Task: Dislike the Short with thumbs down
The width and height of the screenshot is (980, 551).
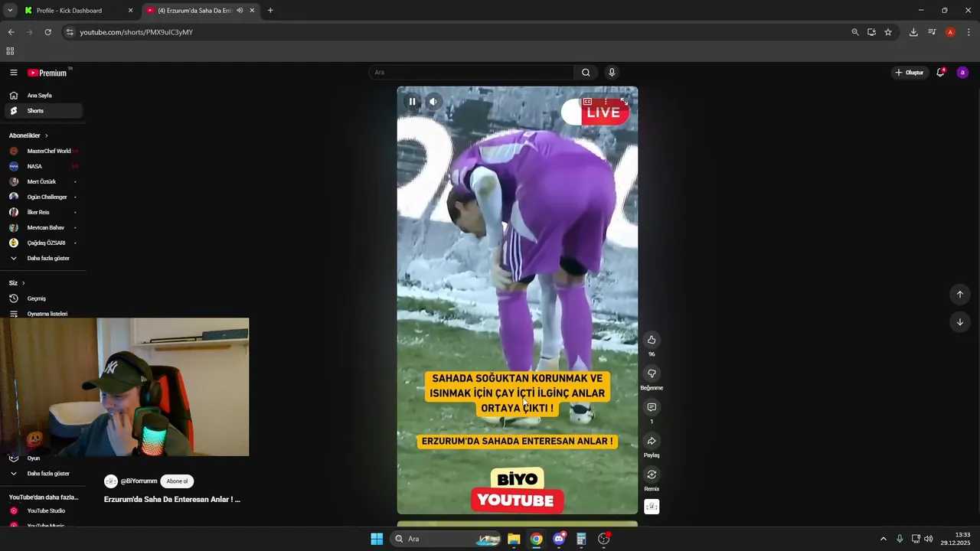Action: (652, 373)
